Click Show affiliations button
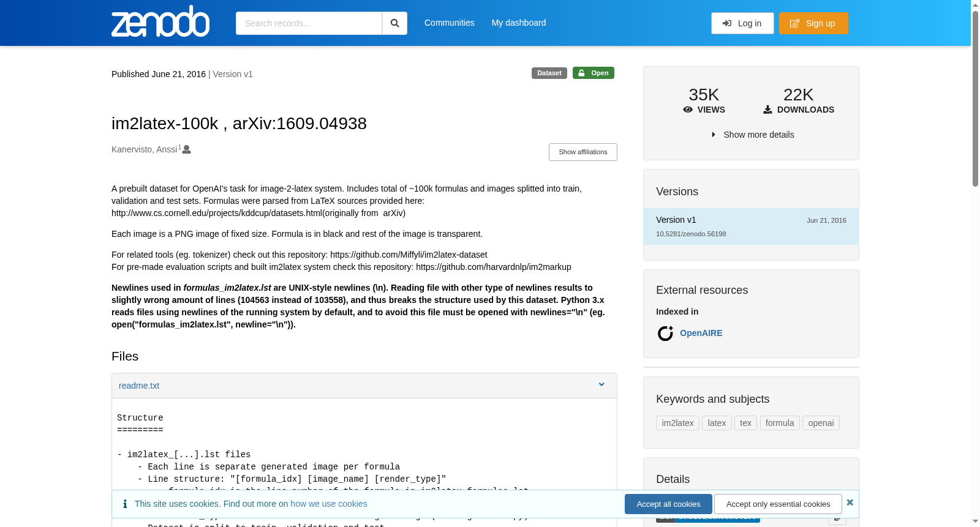The image size is (980, 527). click(x=583, y=152)
